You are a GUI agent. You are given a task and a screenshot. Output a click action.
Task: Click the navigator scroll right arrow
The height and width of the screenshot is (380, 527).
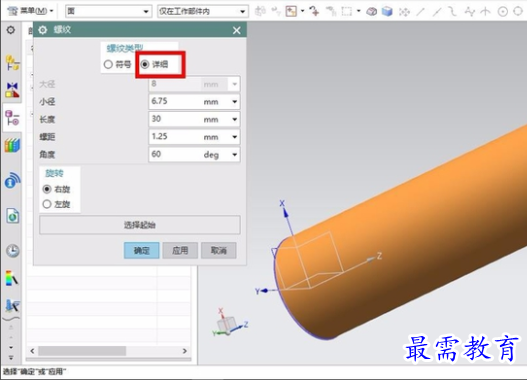coord(185,351)
